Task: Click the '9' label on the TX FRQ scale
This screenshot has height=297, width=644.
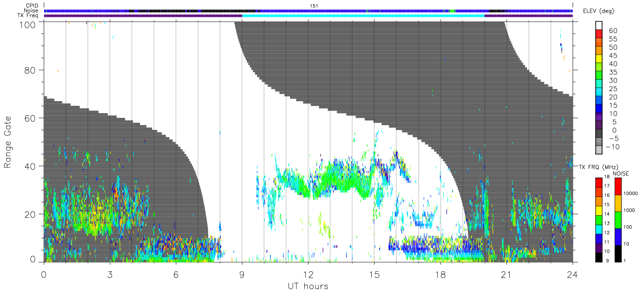Action: pos(607,260)
